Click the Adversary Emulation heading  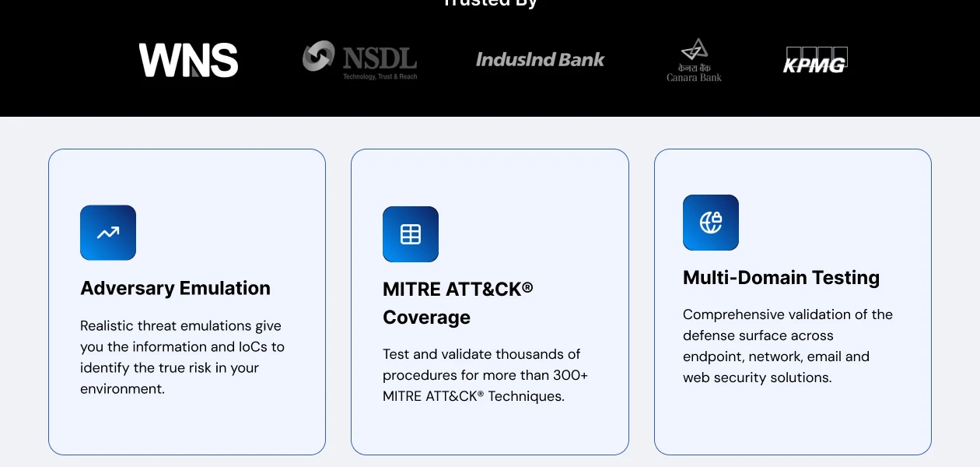[175, 288]
